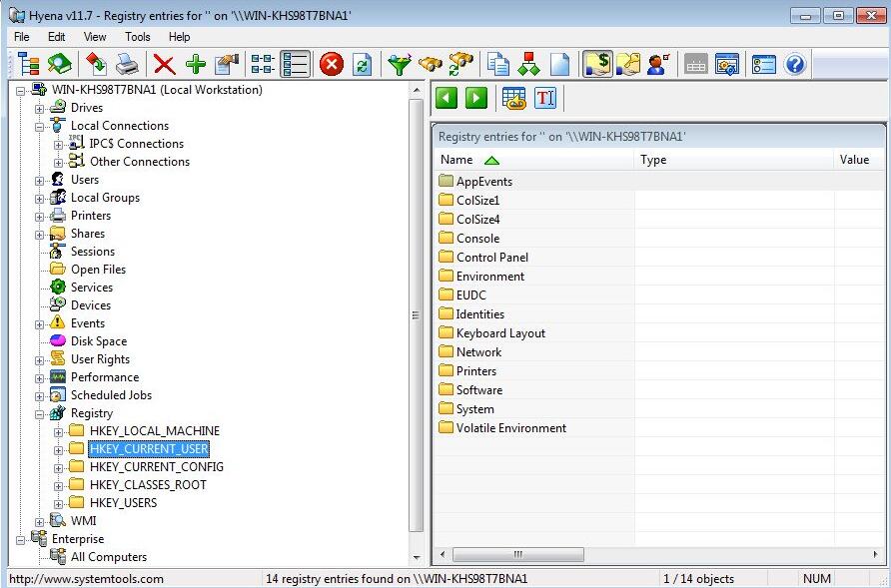Open the Help menu
Screen dimensions: 891x588
click(x=179, y=37)
